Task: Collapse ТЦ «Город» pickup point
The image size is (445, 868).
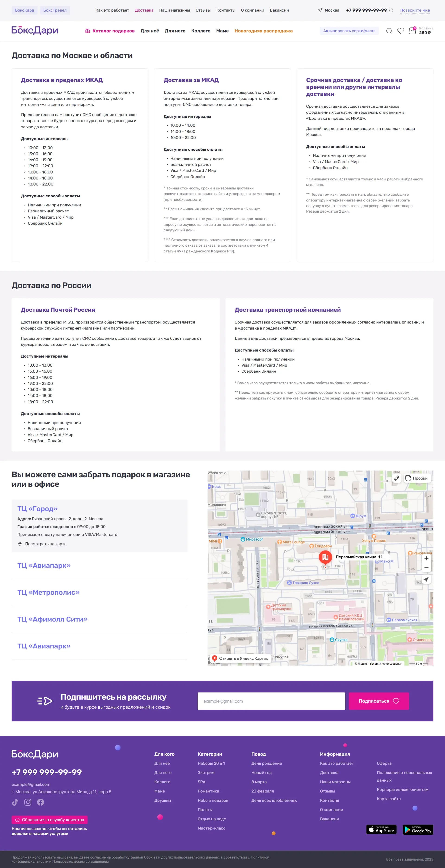Action: (x=37, y=509)
